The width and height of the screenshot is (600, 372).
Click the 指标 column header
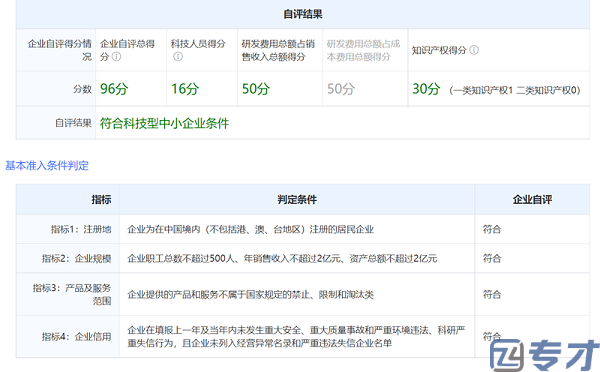101,199
